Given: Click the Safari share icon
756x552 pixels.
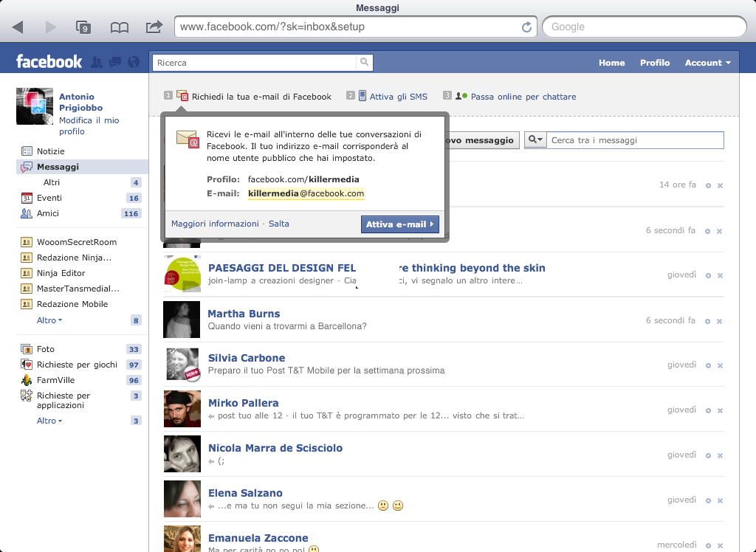Looking at the screenshot, I should tap(154, 27).
